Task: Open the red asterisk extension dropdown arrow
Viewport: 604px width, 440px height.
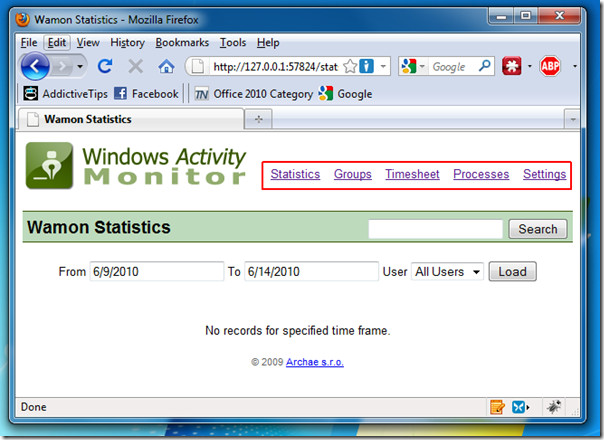Action: [529, 66]
